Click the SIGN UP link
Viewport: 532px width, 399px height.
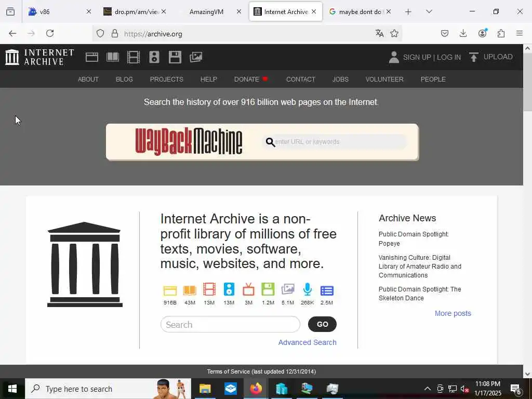click(x=417, y=57)
